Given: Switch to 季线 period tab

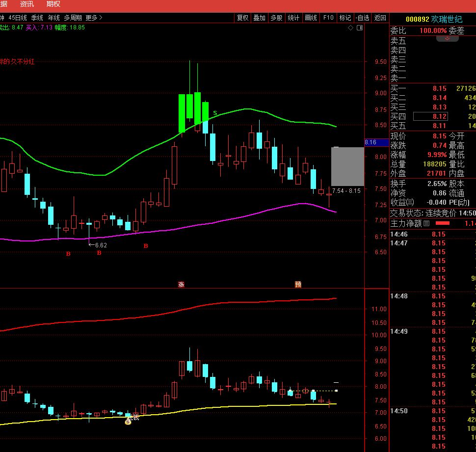Looking at the screenshot, I should 37,18.
